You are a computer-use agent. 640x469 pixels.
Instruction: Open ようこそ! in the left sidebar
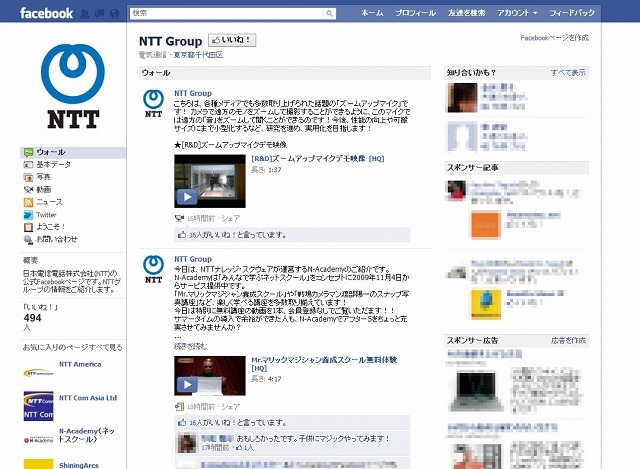51,227
